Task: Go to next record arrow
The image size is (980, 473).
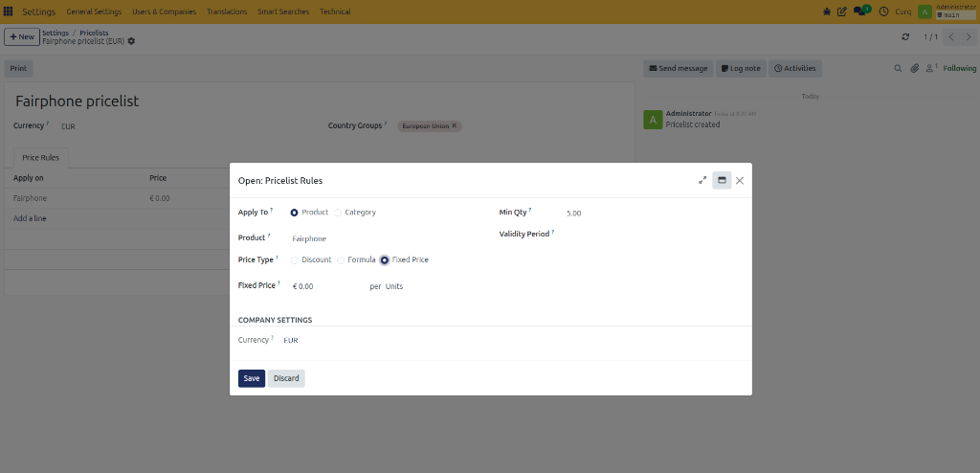Action: (968, 37)
